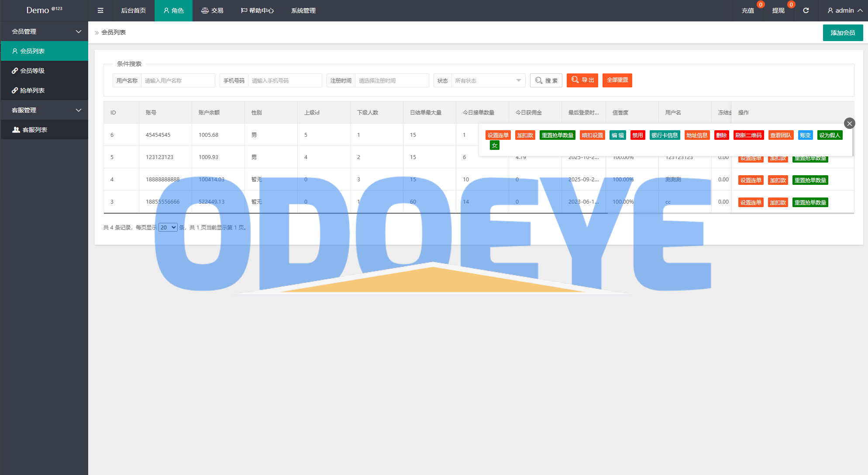Close the action popup with X icon
This screenshot has width=868, height=475.
(849, 124)
